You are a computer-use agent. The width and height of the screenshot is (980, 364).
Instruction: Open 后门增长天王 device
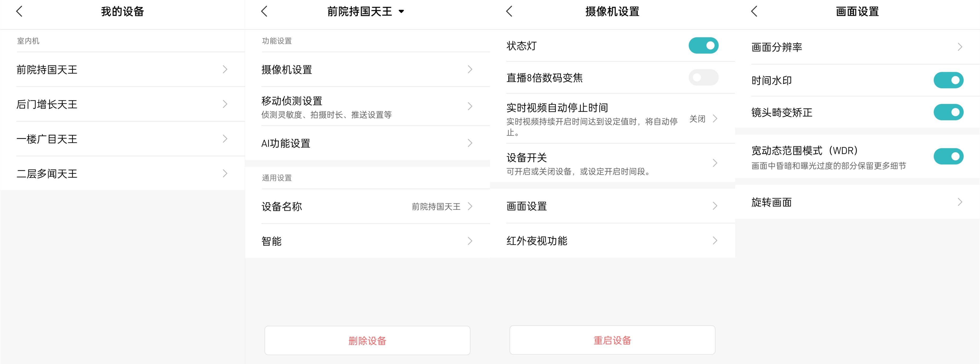tap(123, 104)
